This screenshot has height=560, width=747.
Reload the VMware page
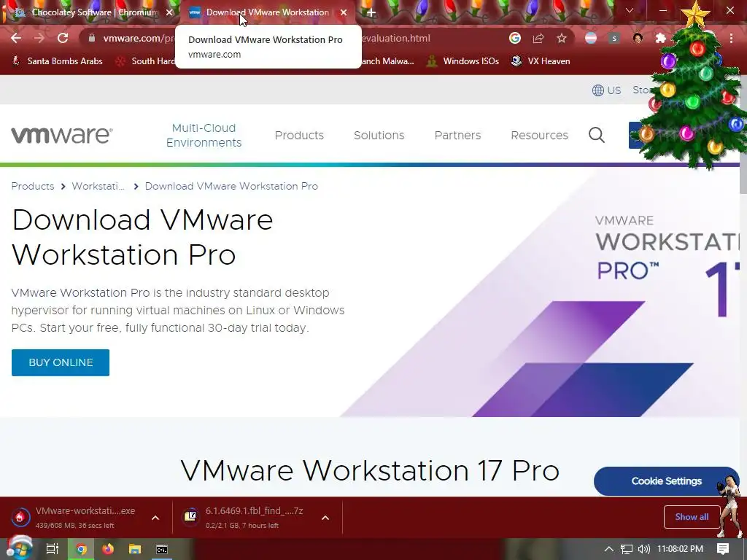click(x=63, y=38)
